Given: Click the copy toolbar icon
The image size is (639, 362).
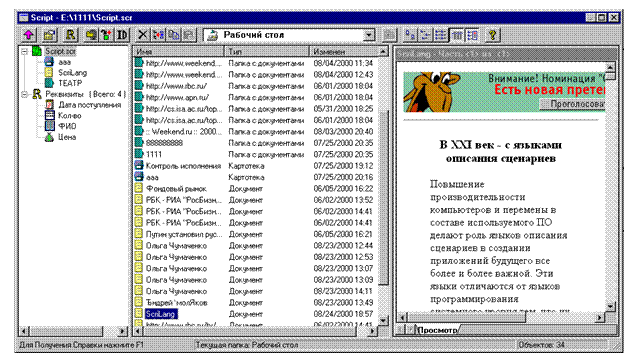Looking at the screenshot, I should (x=174, y=35).
